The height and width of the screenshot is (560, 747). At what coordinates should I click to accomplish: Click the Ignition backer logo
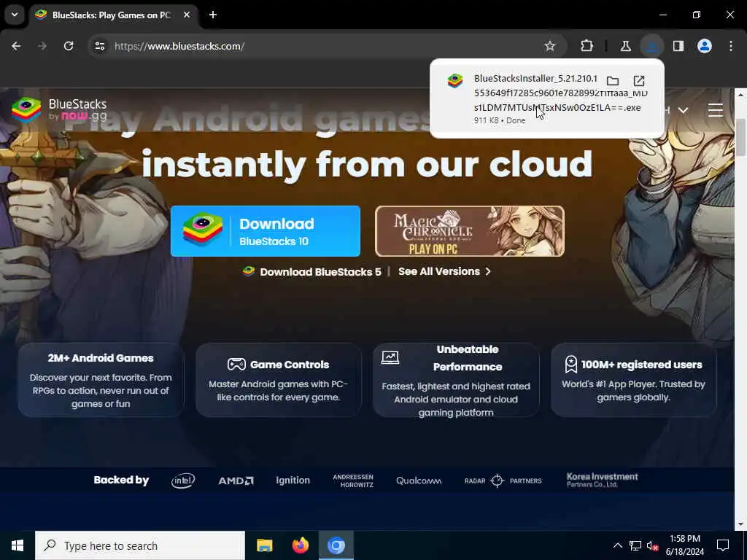(293, 480)
